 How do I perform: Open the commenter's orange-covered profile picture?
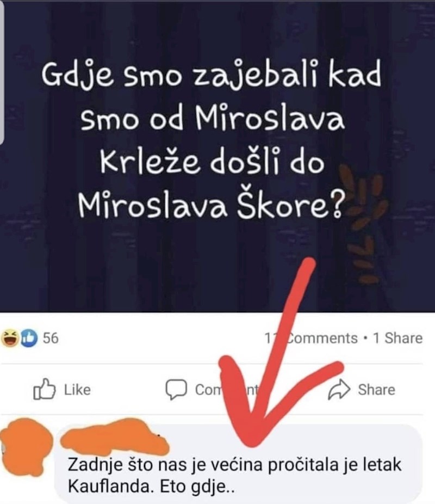click(26, 447)
